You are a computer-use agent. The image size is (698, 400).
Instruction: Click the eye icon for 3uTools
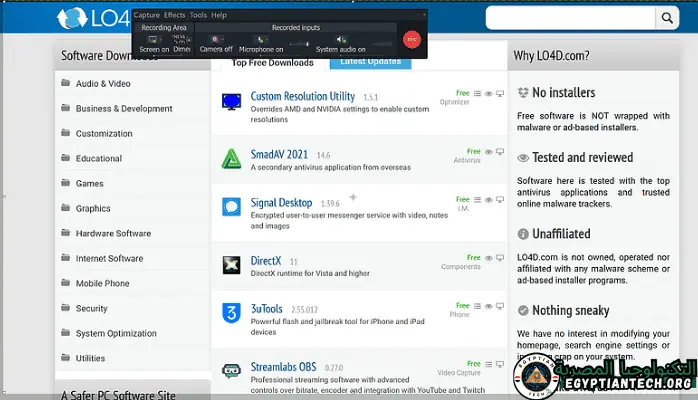(489, 306)
